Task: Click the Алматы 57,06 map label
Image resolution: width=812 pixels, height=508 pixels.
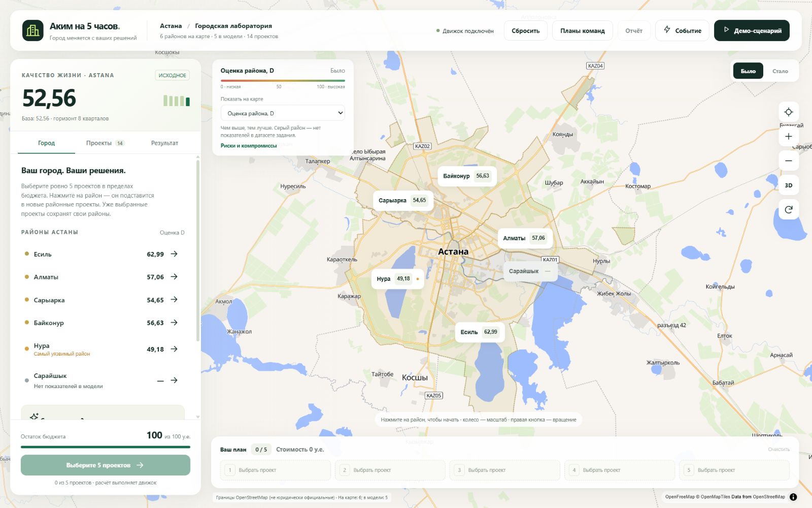Action: (524, 238)
